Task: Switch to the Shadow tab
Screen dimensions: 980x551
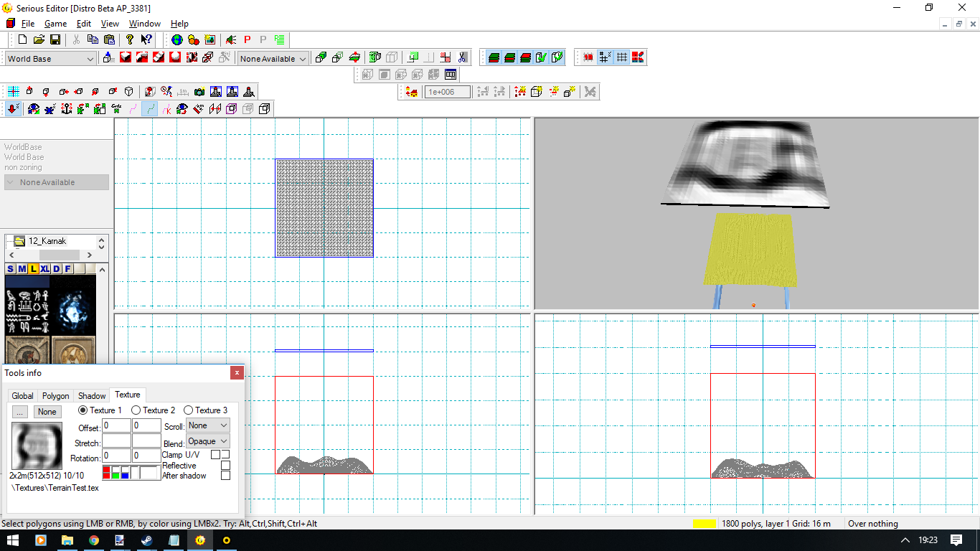Action: [92, 396]
